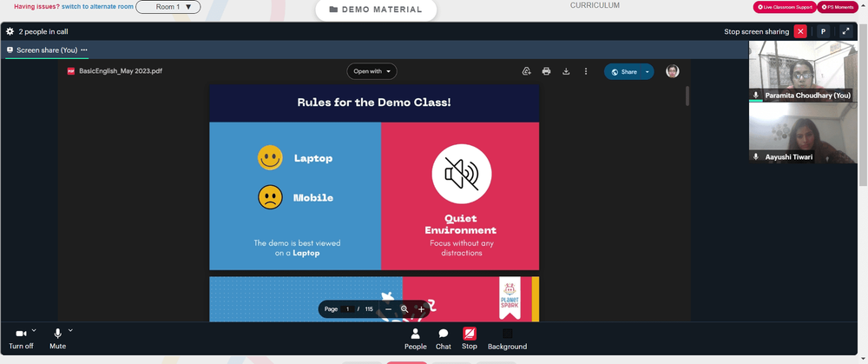Print the PDF with printer icon
The image size is (868, 364).
point(546,71)
